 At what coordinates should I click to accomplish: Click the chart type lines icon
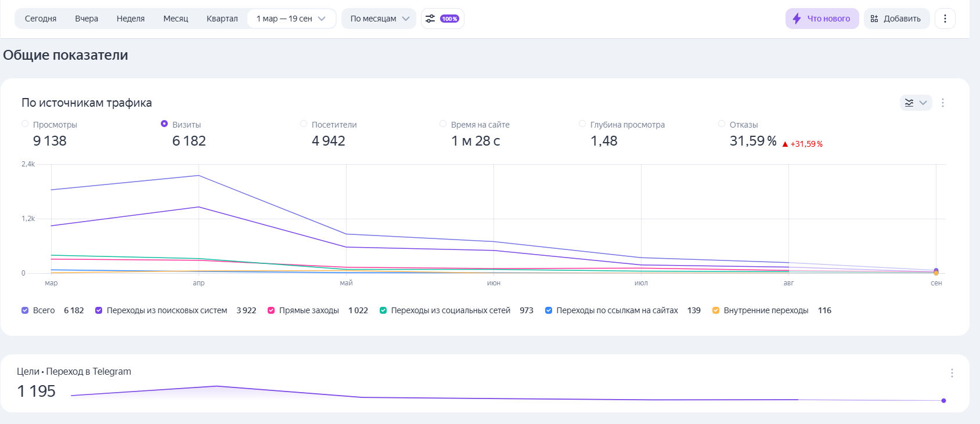coord(909,103)
